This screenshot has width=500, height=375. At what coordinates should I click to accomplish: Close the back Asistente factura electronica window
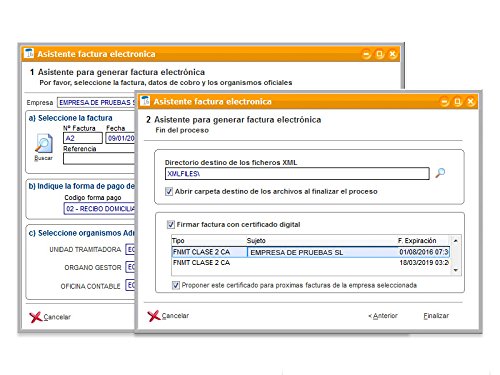393,54
